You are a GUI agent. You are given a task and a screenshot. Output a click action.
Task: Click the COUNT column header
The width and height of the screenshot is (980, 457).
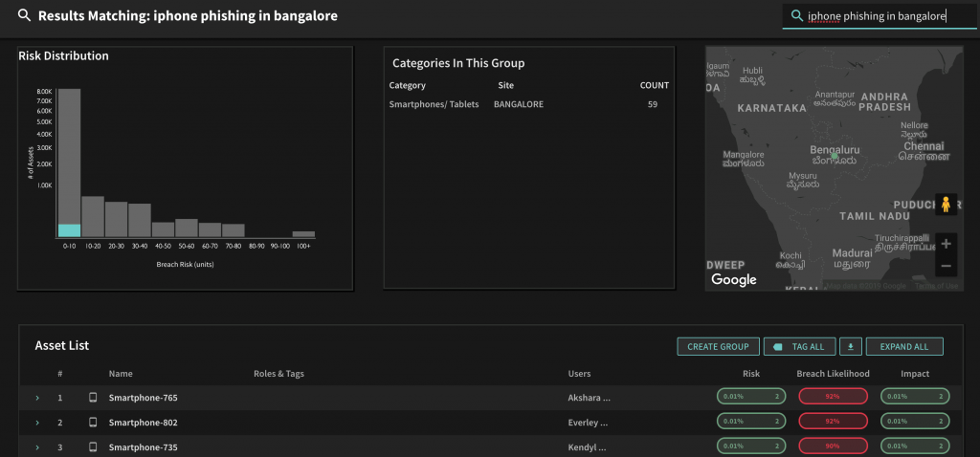655,85
